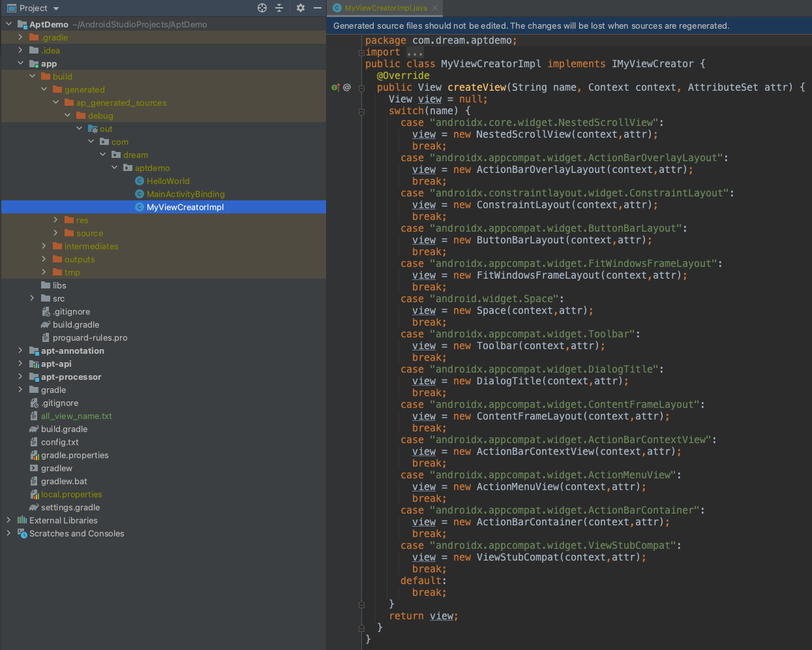Expand the .gradle folder
812x650 pixels.
[20, 37]
